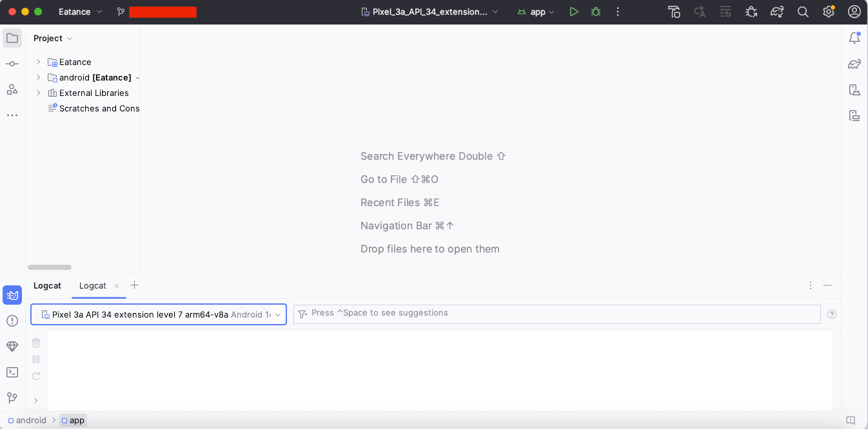Open the Logcat tool window icon
The width and height of the screenshot is (868, 429).
(x=13, y=296)
